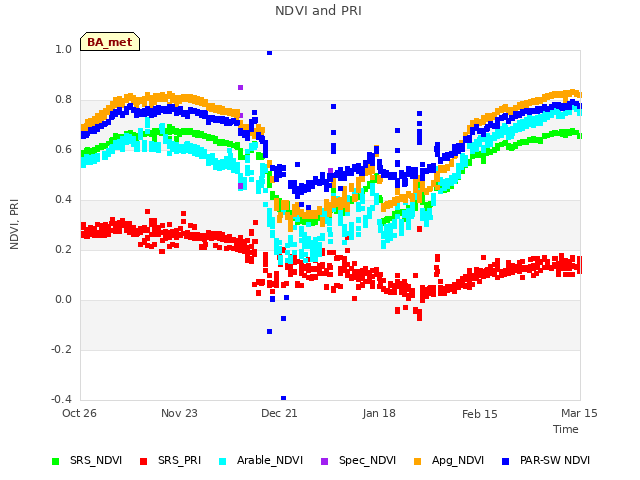Click the Time x-axis label
This screenshot has width=640, height=480.
point(566,429)
